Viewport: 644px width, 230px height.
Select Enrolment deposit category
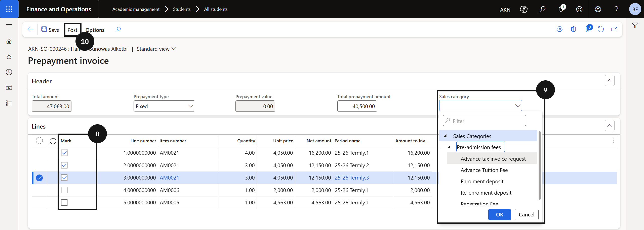482,181
